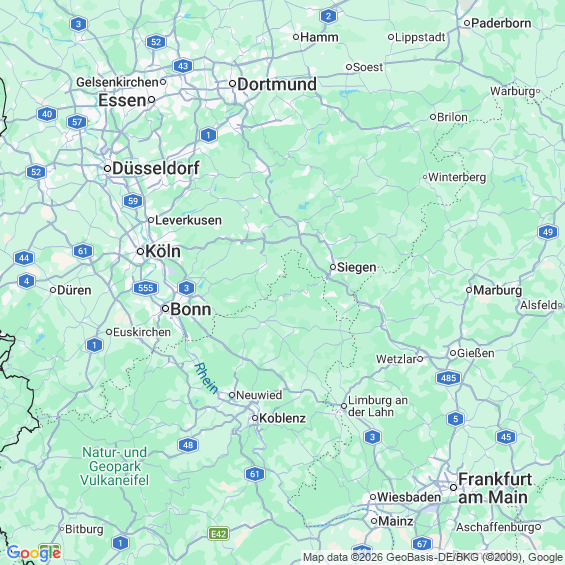Click the 67 highway shield below Mainz

(x=422, y=543)
